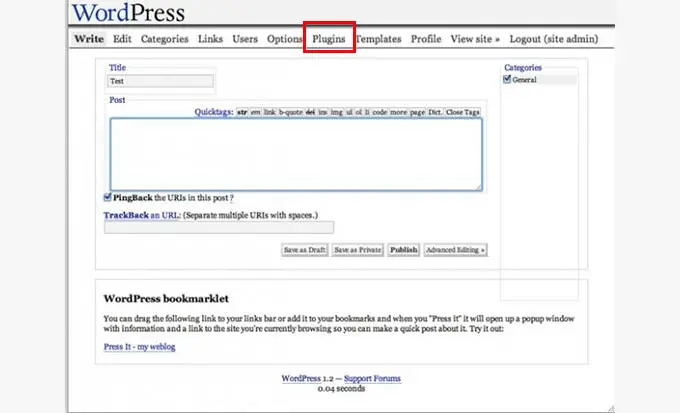Toggle the General category checkbox
680x413 pixels.
click(x=507, y=79)
